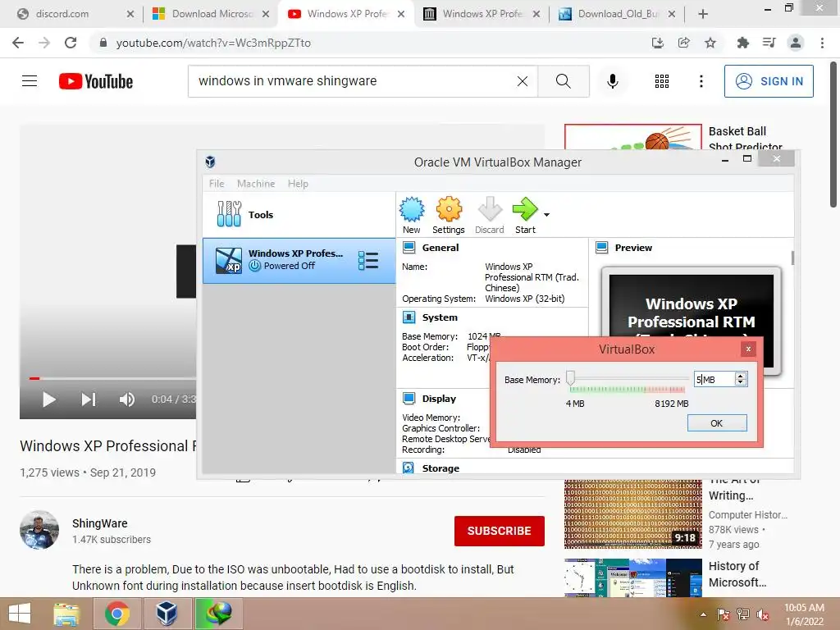Open the 9:18 binary code video thumbnail
The width and height of the screenshot is (840, 630).
pyautogui.click(x=632, y=514)
